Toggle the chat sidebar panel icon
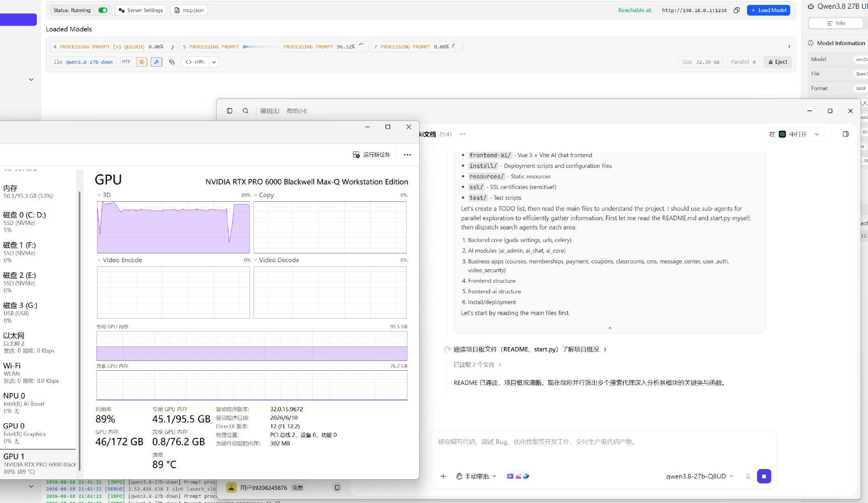The width and height of the screenshot is (868, 503). [x=229, y=111]
